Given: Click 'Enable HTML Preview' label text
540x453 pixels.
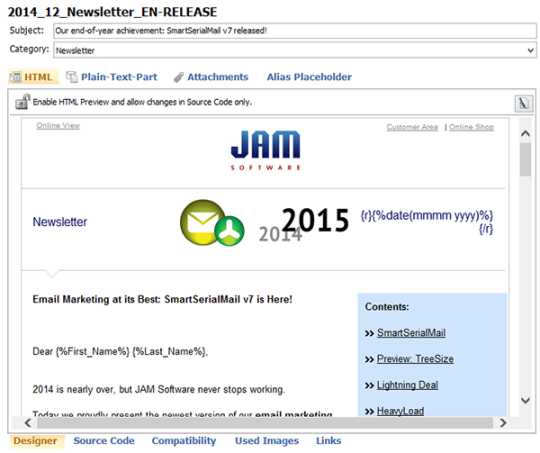Looking at the screenshot, I should click(142, 102).
